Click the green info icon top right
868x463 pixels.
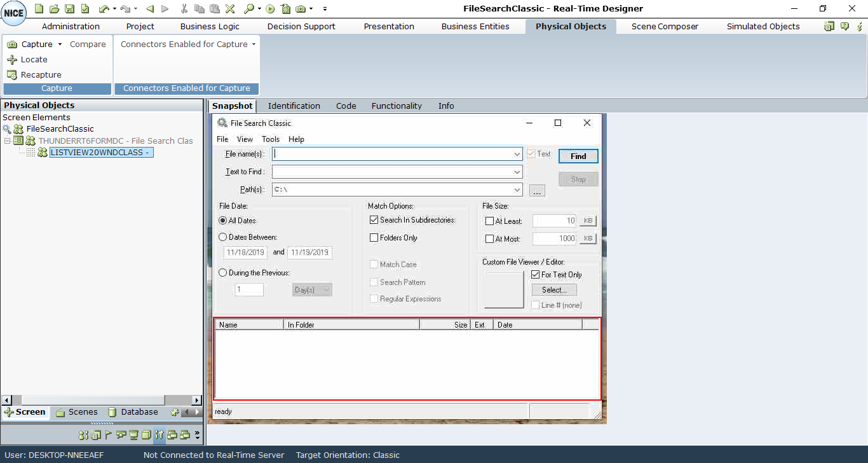click(859, 26)
